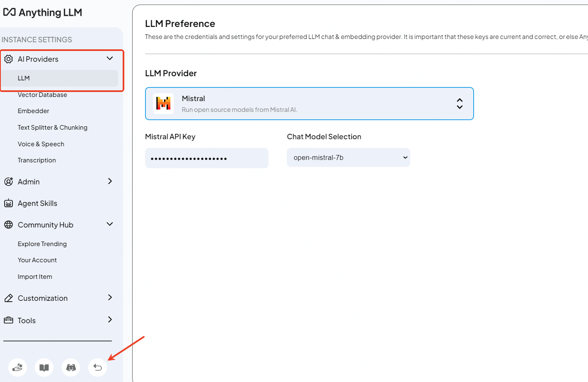Click the back arrow icon in footer
The image size is (588, 382).
(x=98, y=367)
